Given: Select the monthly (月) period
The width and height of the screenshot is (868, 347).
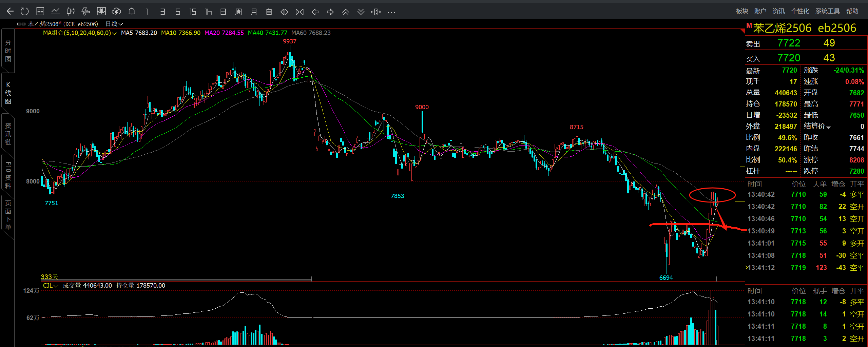Looking at the screenshot, I should 254,12.
